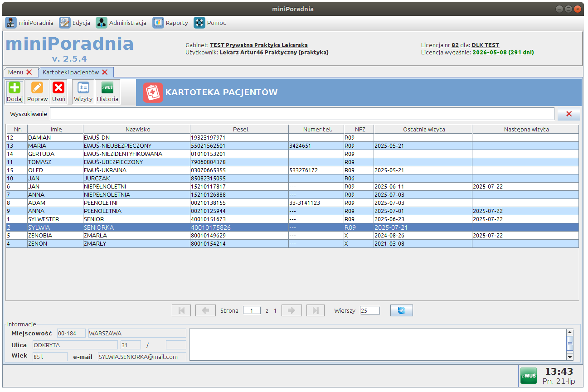The height and width of the screenshot is (392, 588).
Task: Open eWUŚ Historia toolbar icon
Action: (x=107, y=92)
